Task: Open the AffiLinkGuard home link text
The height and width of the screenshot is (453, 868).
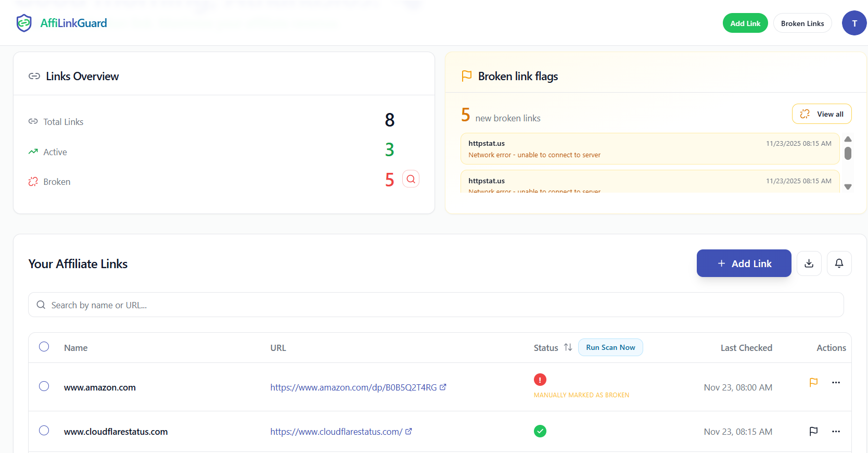Action: [73, 23]
